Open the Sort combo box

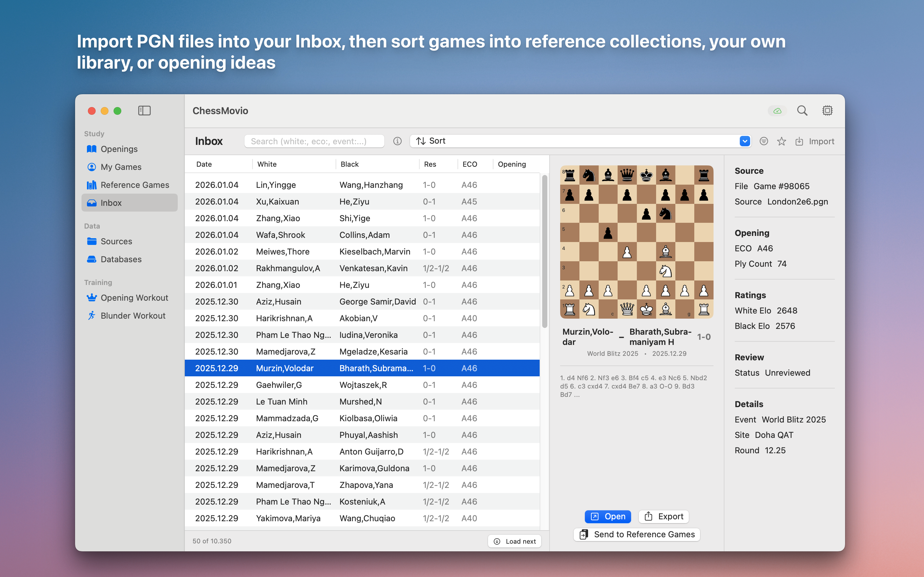(573, 141)
